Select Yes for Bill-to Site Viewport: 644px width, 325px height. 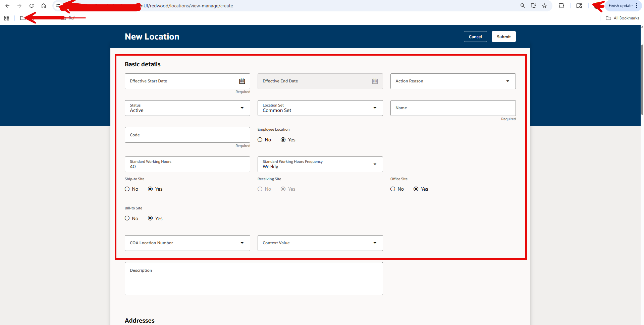click(150, 218)
